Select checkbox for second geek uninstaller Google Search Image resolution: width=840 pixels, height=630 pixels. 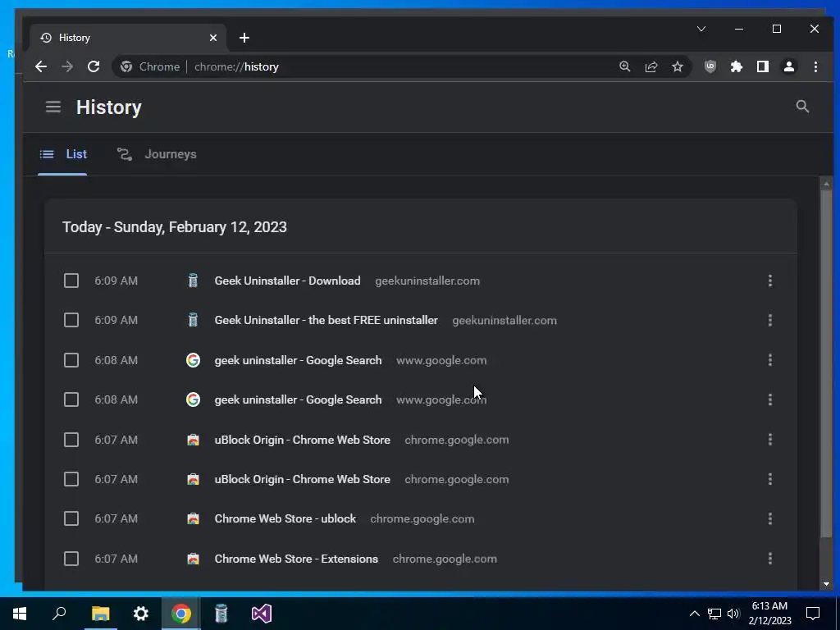(71, 399)
